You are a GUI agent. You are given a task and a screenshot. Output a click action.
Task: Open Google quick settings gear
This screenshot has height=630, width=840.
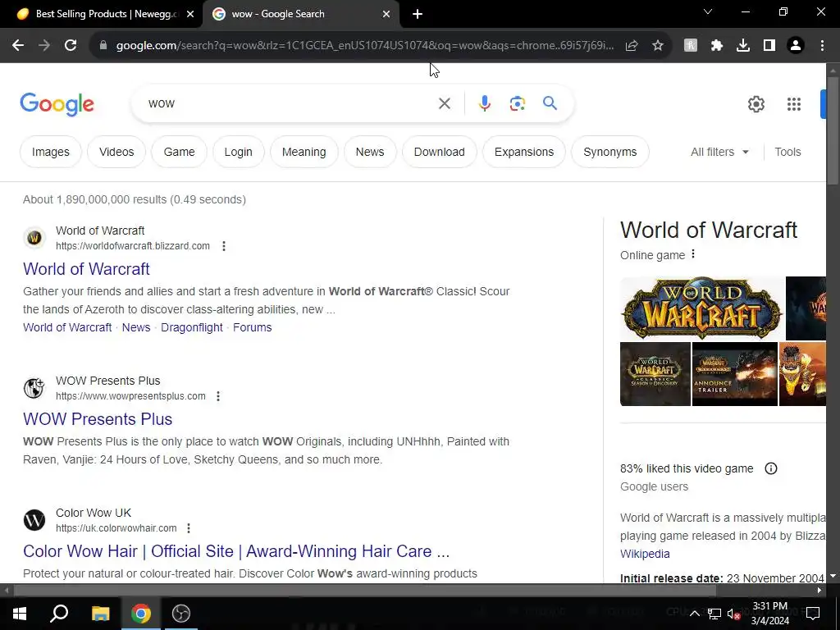(756, 104)
